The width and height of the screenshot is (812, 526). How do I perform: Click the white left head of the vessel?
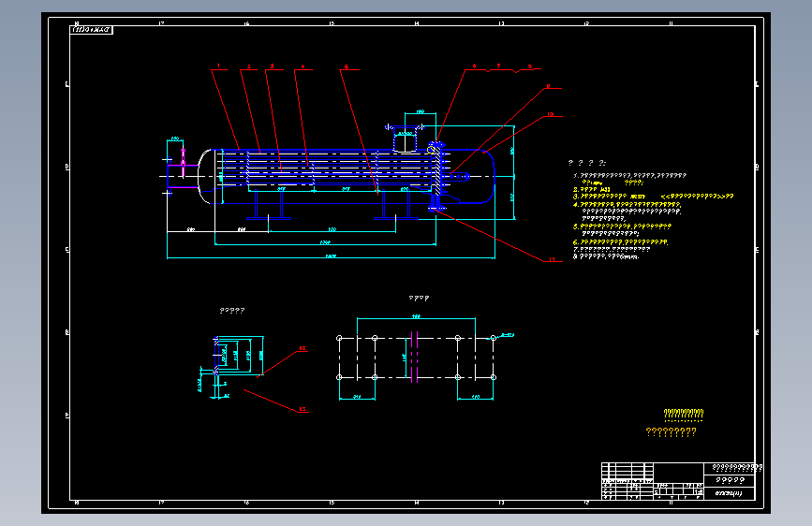coord(206,177)
